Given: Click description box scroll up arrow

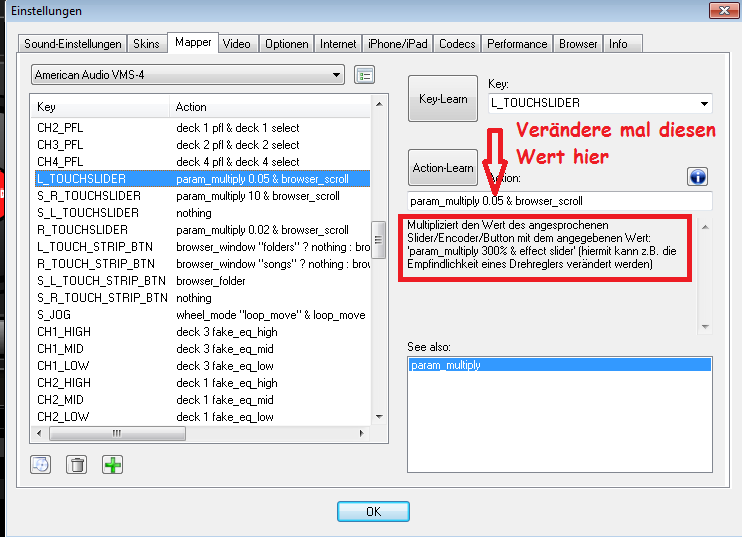Looking at the screenshot, I should pyautogui.click(x=705, y=227).
